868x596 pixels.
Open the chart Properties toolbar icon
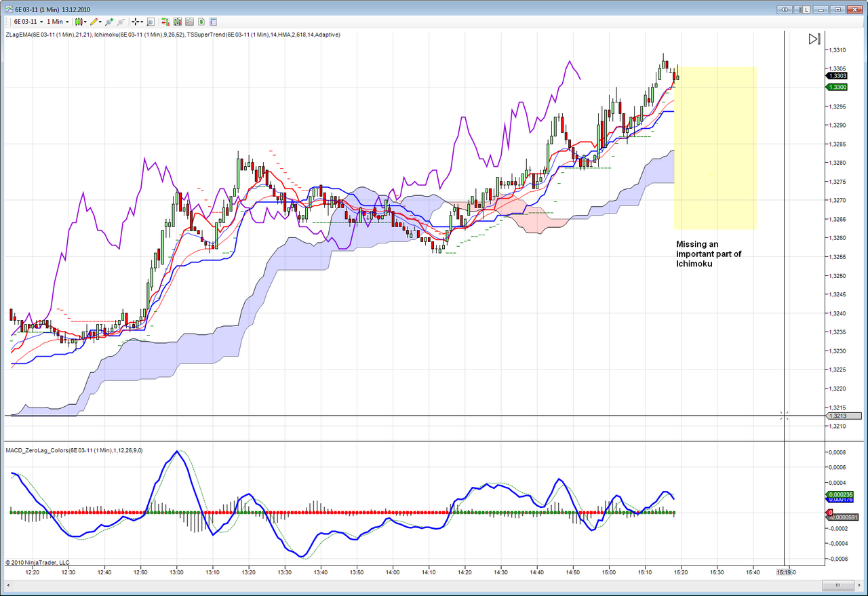pos(213,22)
